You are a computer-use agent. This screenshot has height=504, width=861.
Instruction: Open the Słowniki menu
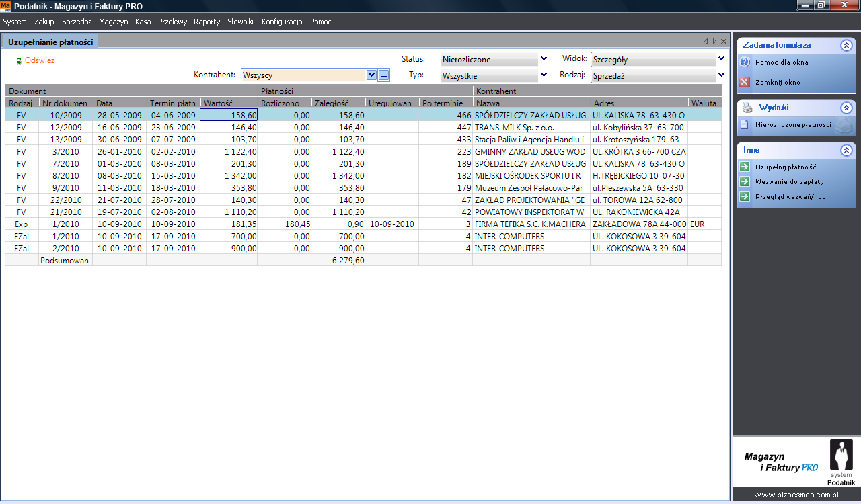click(240, 22)
